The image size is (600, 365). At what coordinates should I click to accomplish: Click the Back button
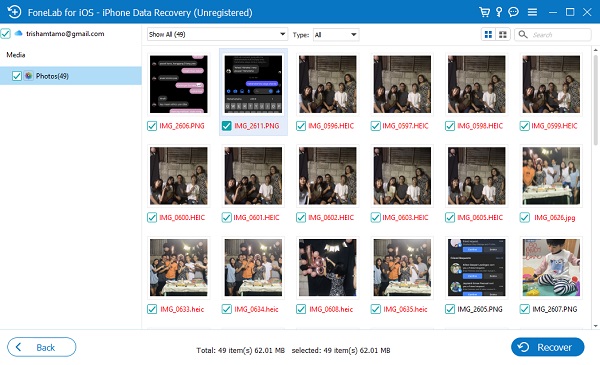point(41,347)
